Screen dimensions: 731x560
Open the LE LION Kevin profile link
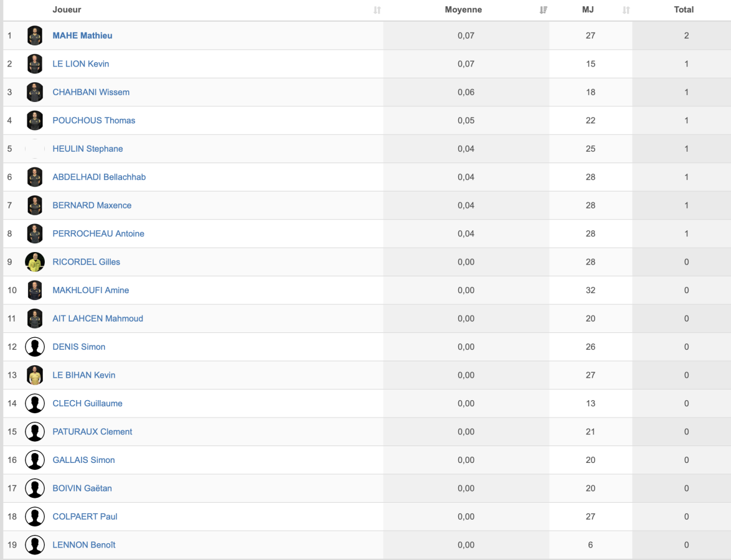click(81, 64)
